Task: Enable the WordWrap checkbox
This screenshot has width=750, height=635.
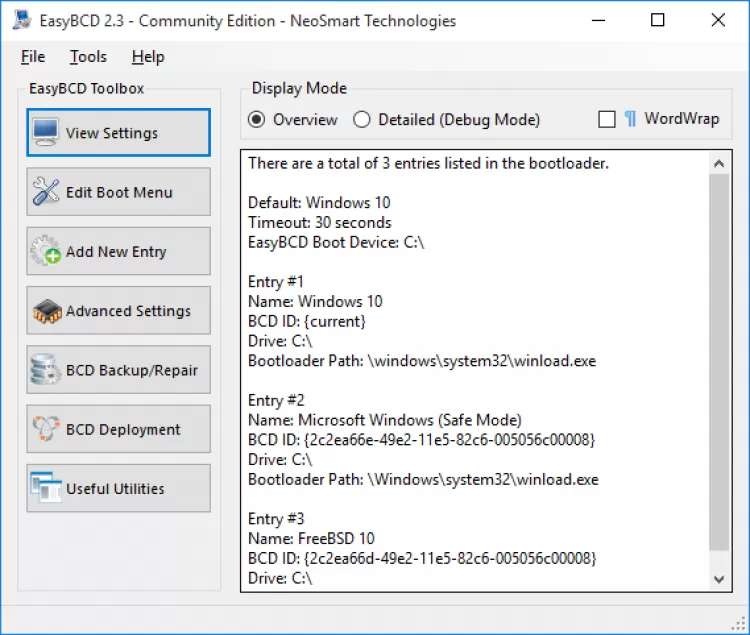Action: [606, 120]
